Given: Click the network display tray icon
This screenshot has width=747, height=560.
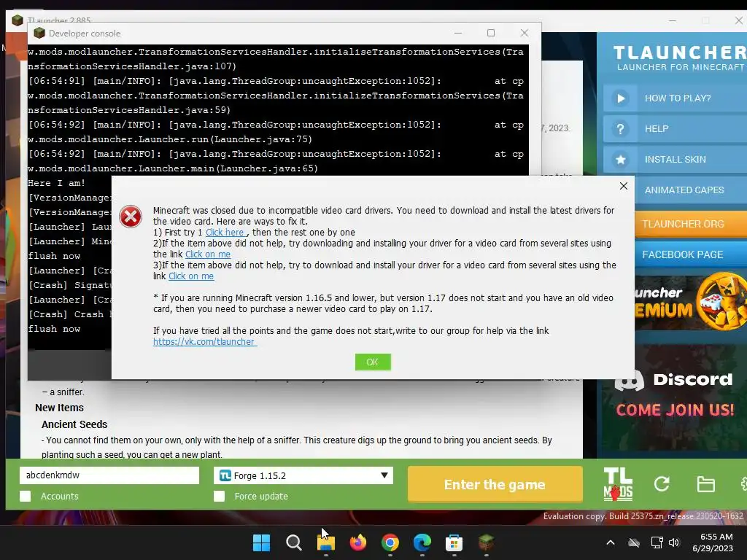Looking at the screenshot, I should [657, 542].
